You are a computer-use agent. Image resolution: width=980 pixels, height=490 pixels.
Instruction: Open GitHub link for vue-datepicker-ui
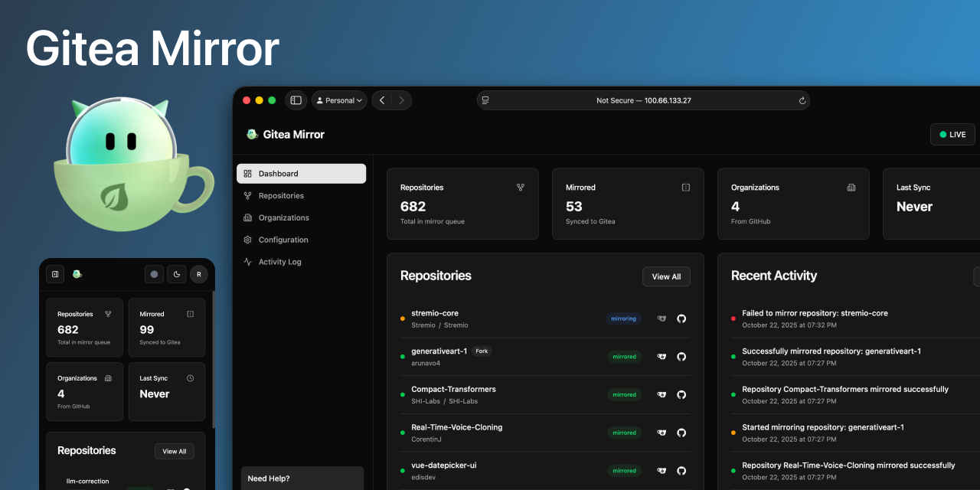coord(681,471)
